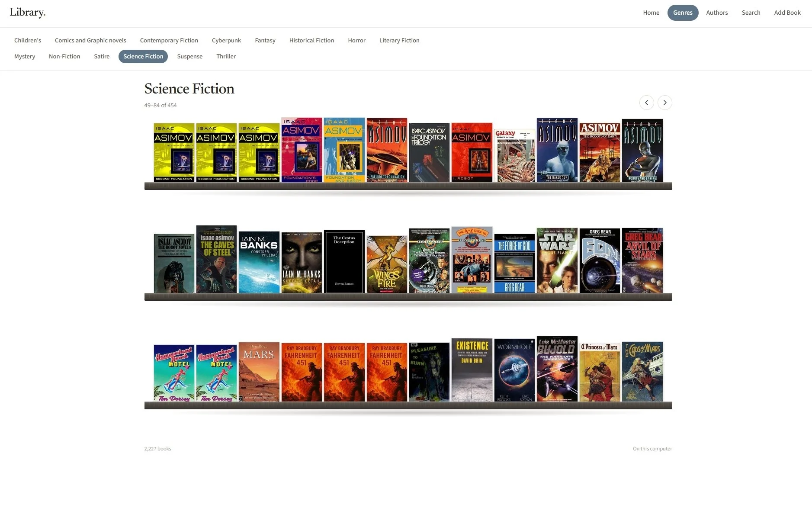Image resolution: width=812 pixels, height=511 pixels.
Task: Open Wings of Fire book cover
Action: click(387, 264)
